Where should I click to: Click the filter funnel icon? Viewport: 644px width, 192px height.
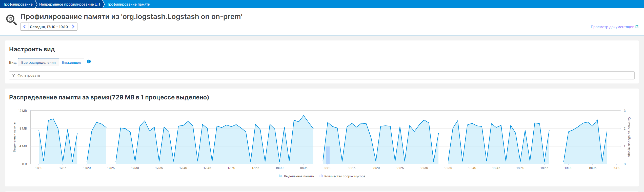pos(13,75)
